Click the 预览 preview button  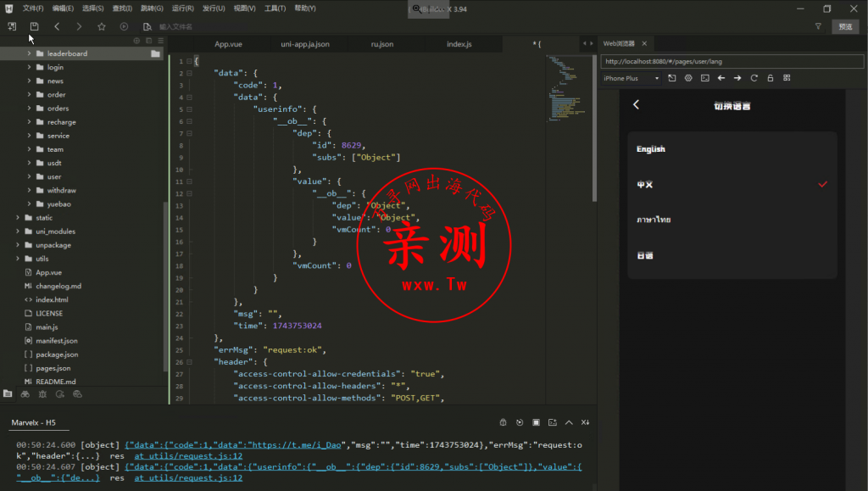845,27
